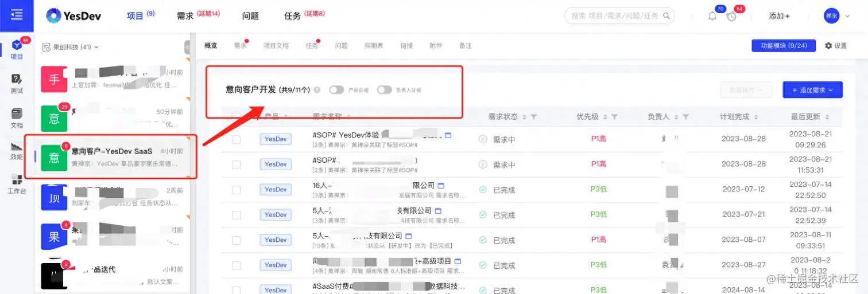This screenshot has height=294, width=868.
Task: Open the 需求 (延期14) top menu
Action: (198, 15)
